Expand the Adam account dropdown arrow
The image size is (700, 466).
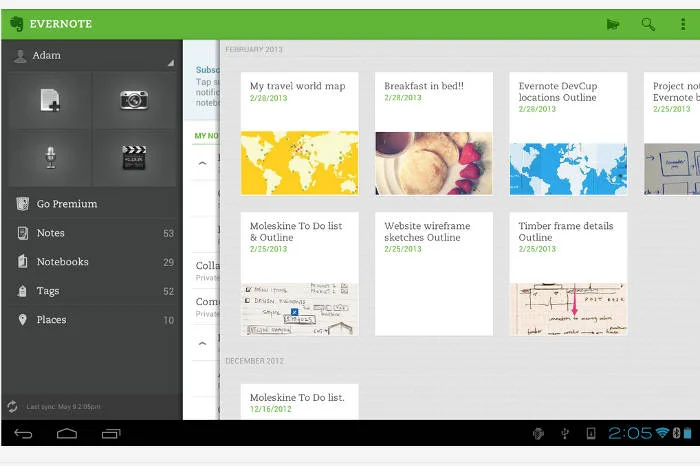(171, 63)
